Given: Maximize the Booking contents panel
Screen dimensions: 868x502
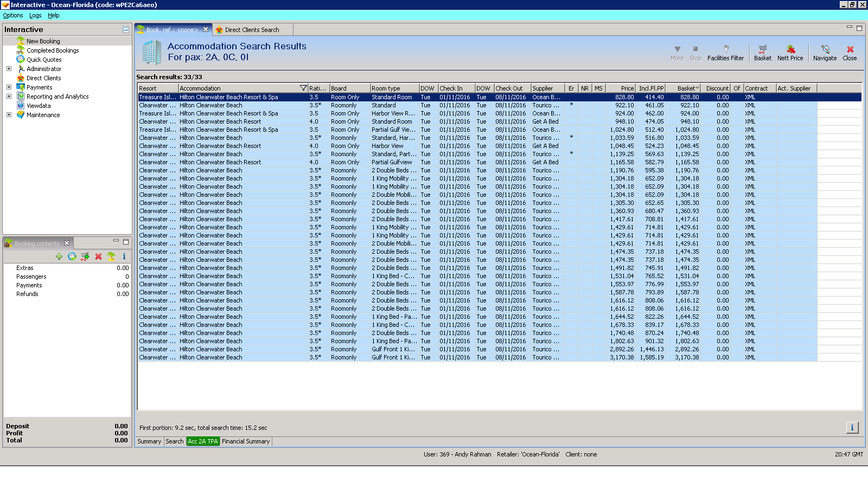Looking at the screenshot, I should [126, 241].
